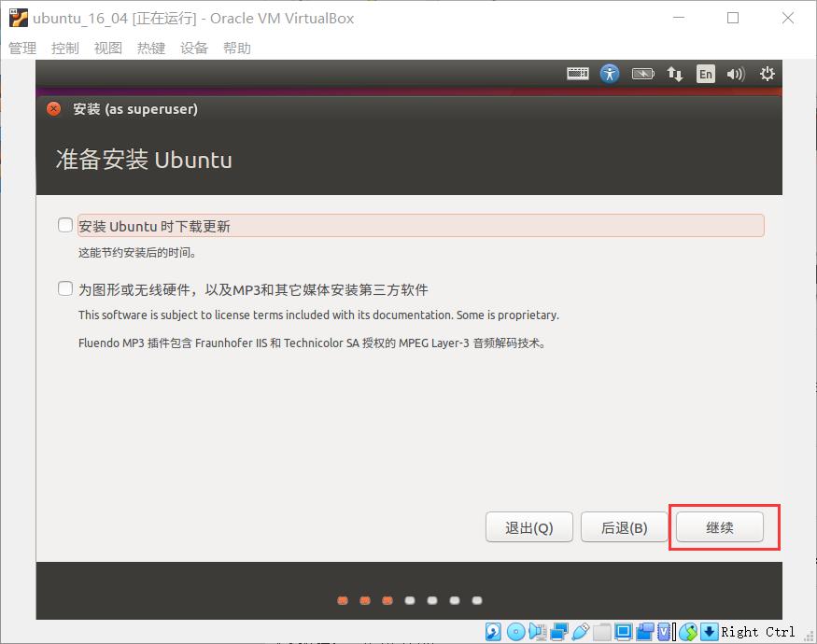Close the VirtualBox window
The height and width of the screenshot is (644, 817).
point(788,18)
